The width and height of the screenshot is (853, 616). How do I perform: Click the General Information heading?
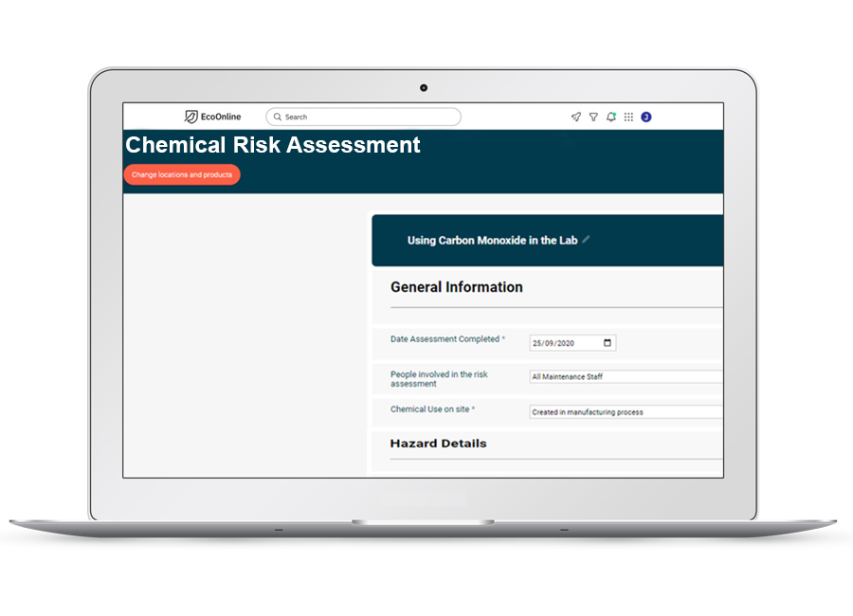pos(457,287)
